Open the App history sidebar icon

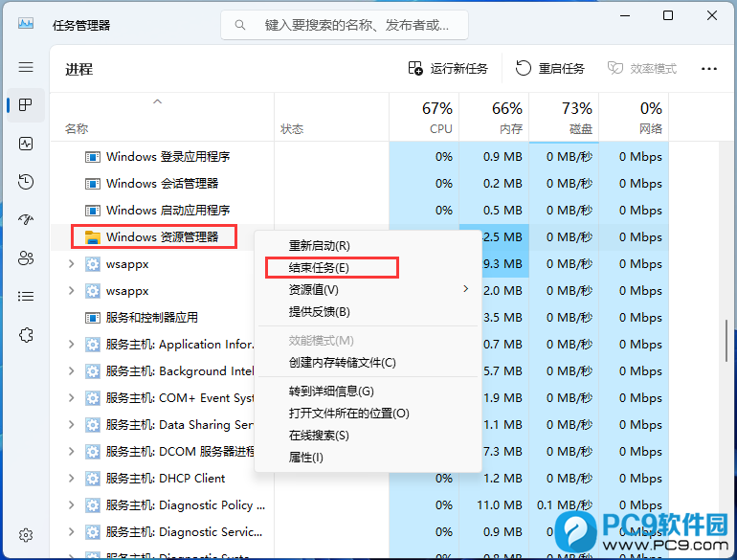point(26,182)
